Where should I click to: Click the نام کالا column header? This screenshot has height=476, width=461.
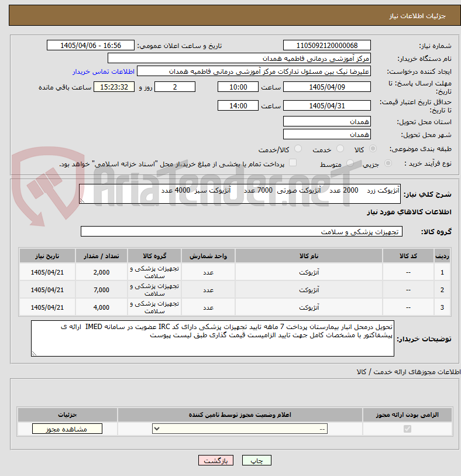(x=309, y=256)
